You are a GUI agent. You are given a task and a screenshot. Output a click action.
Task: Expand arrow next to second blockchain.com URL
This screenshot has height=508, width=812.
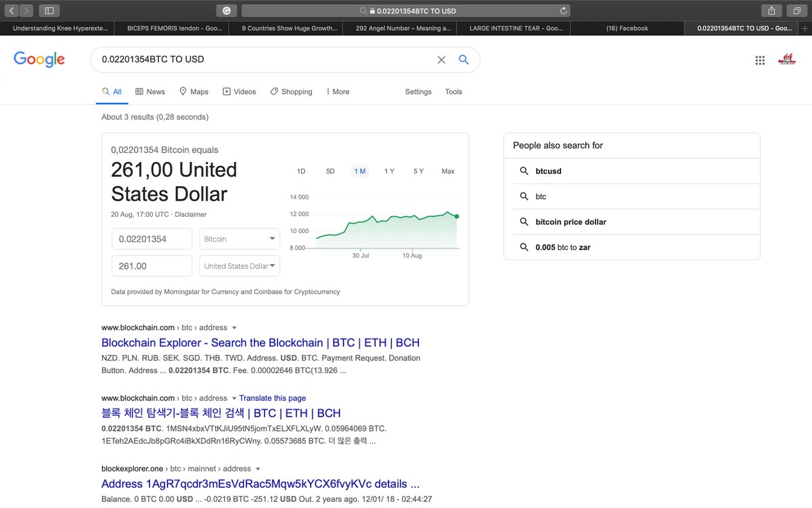[234, 398]
